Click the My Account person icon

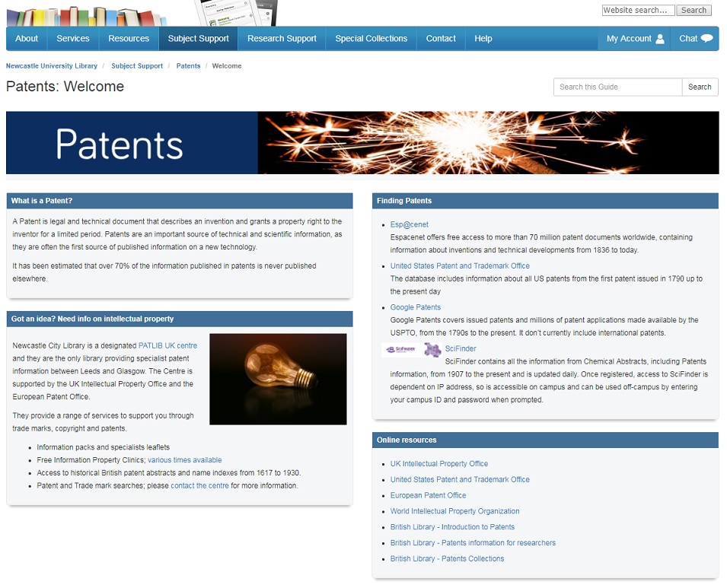pos(660,39)
